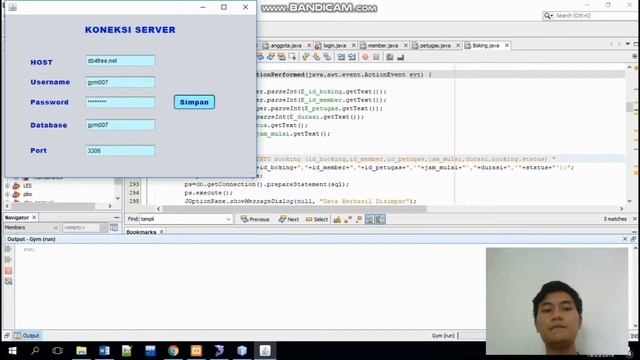Close the Output - Gym (run) panel
The image size is (640, 360).
pyautogui.click(x=625, y=239)
